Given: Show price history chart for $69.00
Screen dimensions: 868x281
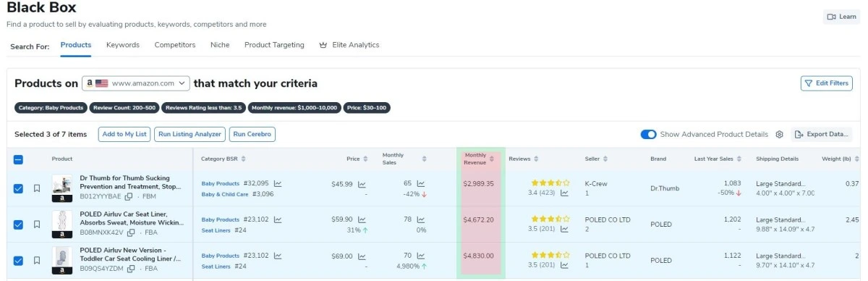Looking at the screenshot, I should point(362,256).
